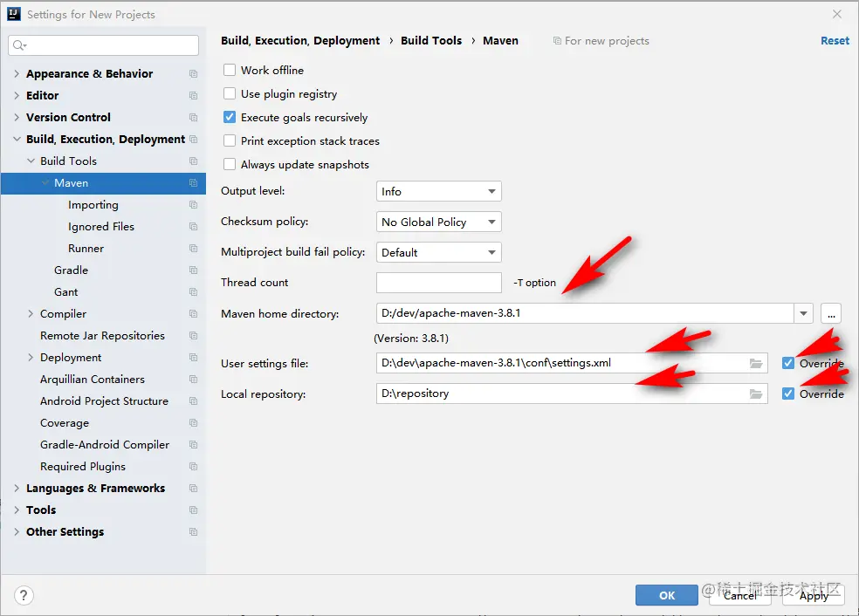
Task: Open the Maven home directory dropdown arrow
Action: 804,314
